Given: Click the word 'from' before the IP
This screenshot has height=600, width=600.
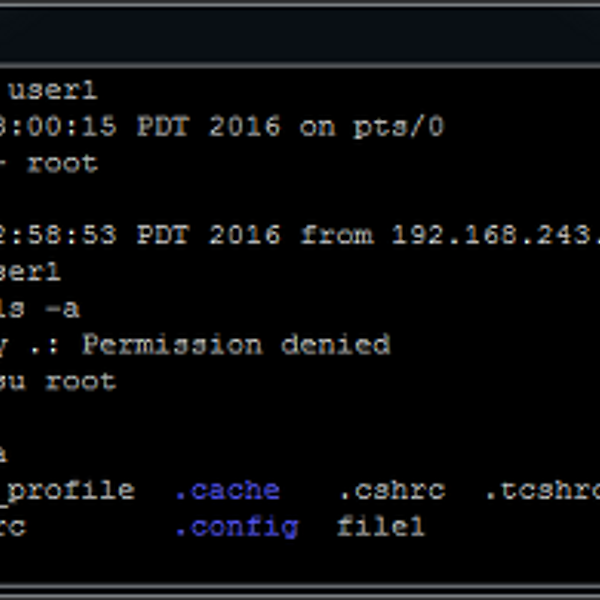Looking at the screenshot, I should tap(336, 236).
